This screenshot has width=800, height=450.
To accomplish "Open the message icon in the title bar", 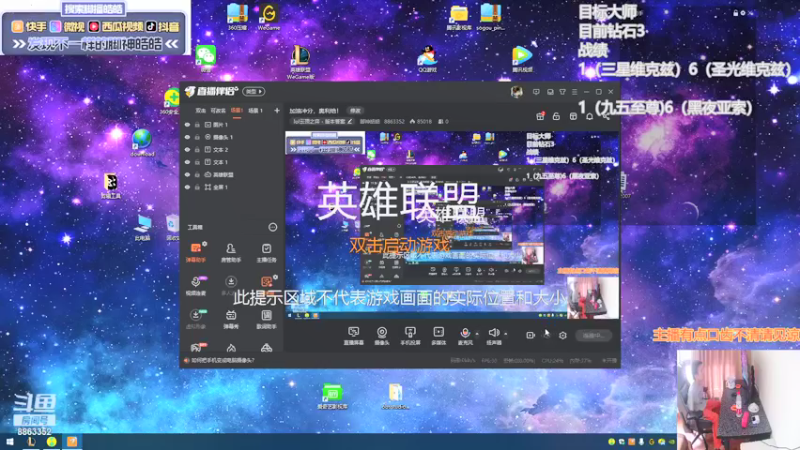I will (x=536, y=92).
